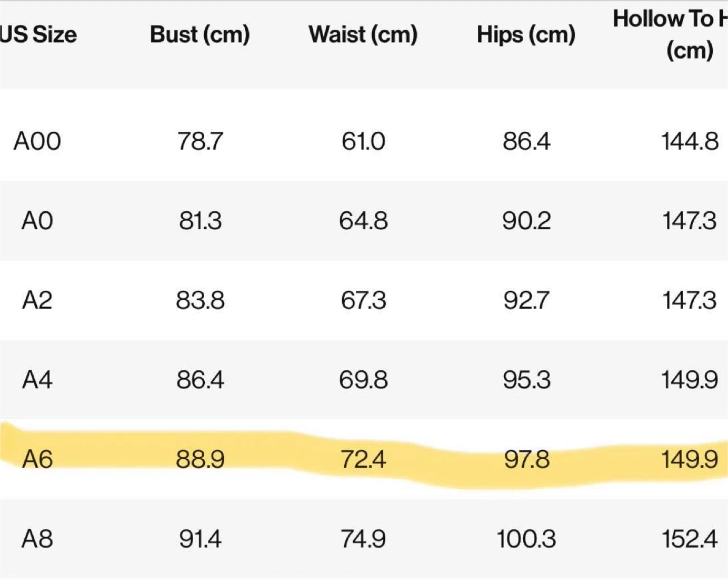
Task: Click the 152.4 hollow-to value for A8
Action: tap(690, 539)
